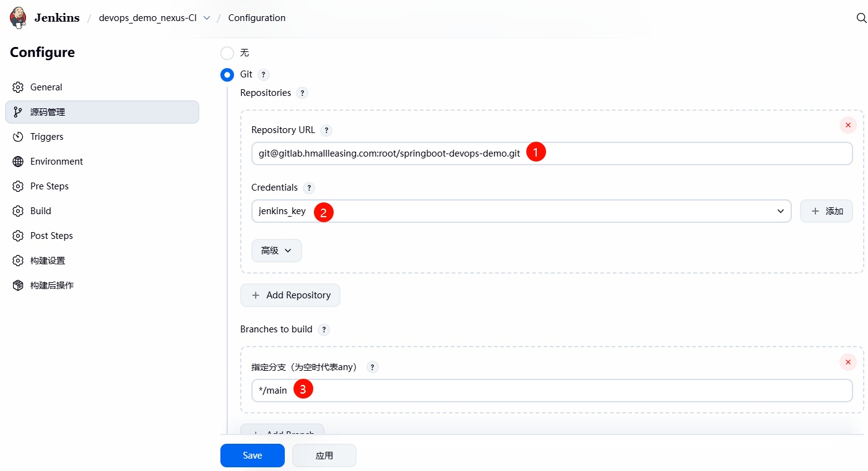Viewport: 868px width, 471px height.
Task: Delete branch specifier with red X icon
Action: (x=848, y=362)
